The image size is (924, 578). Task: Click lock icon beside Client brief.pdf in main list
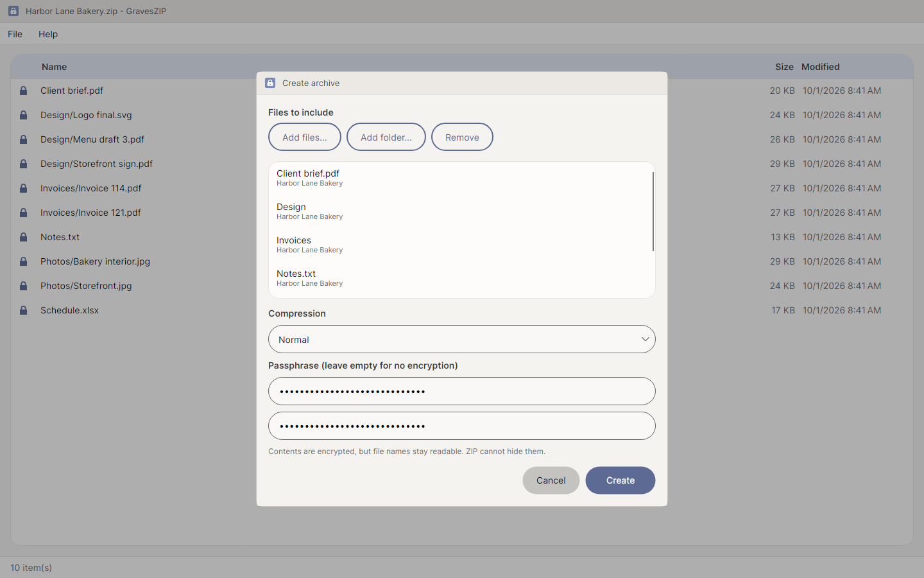coord(23,91)
